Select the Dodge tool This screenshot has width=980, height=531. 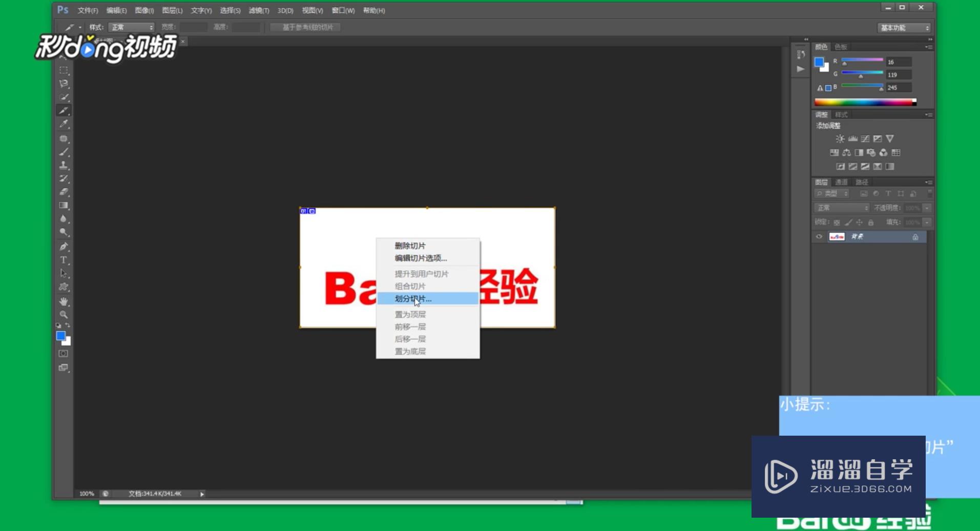[x=64, y=232]
